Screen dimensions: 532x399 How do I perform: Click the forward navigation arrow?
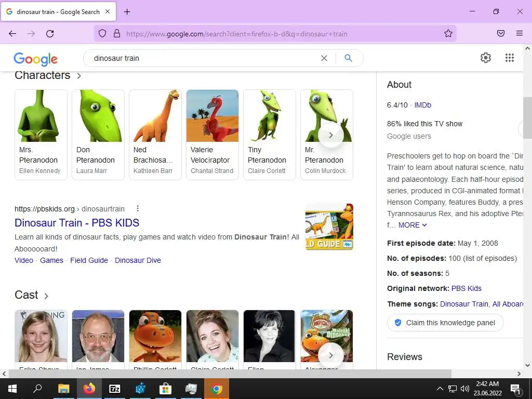[x=31, y=34]
